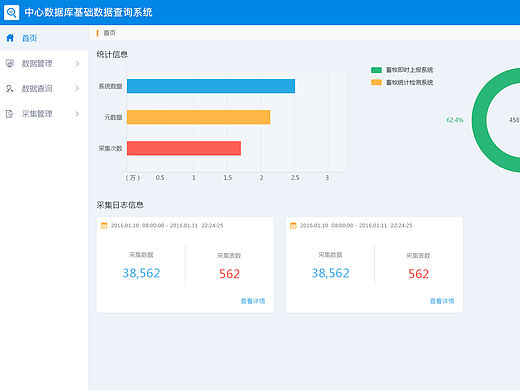Click 38,562 value on second card

click(330, 273)
